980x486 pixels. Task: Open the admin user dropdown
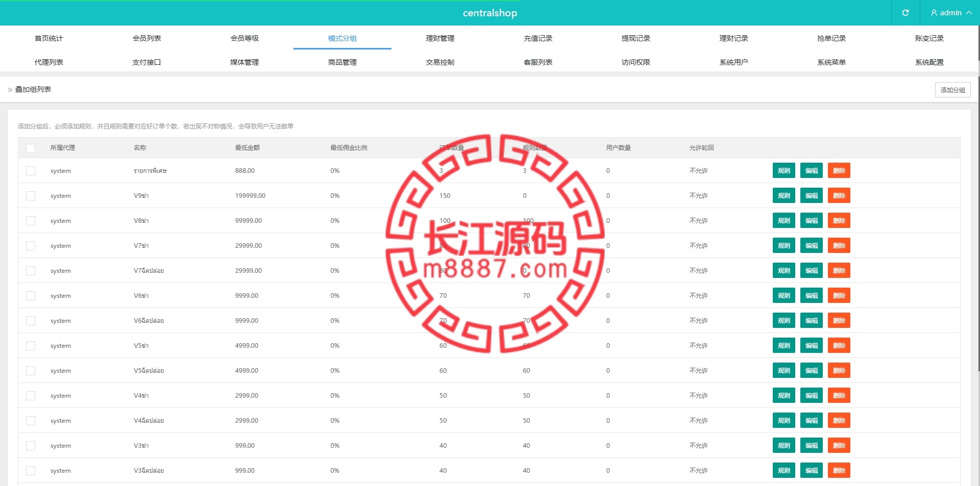pos(951,13)
